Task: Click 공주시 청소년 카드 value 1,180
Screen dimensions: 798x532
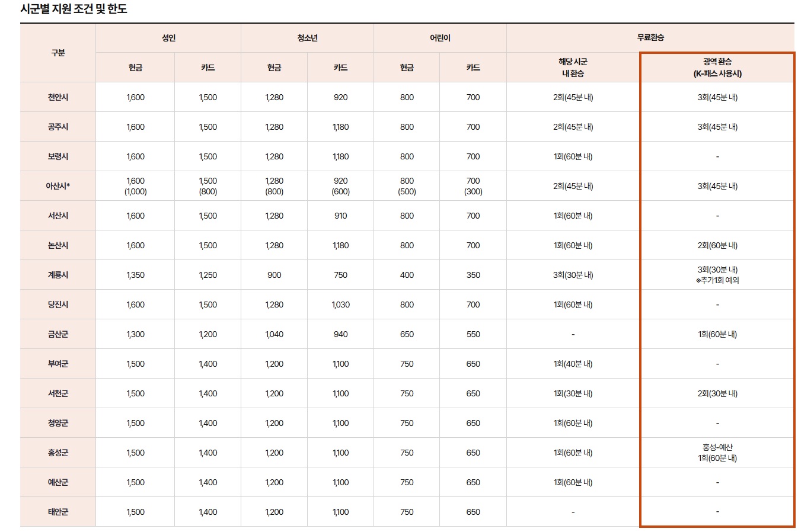Action: [340, 127]
